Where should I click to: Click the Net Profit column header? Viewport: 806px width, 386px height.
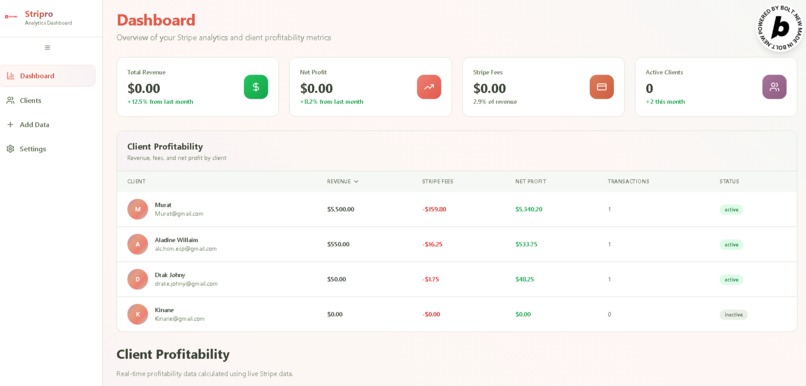[530, 181]
